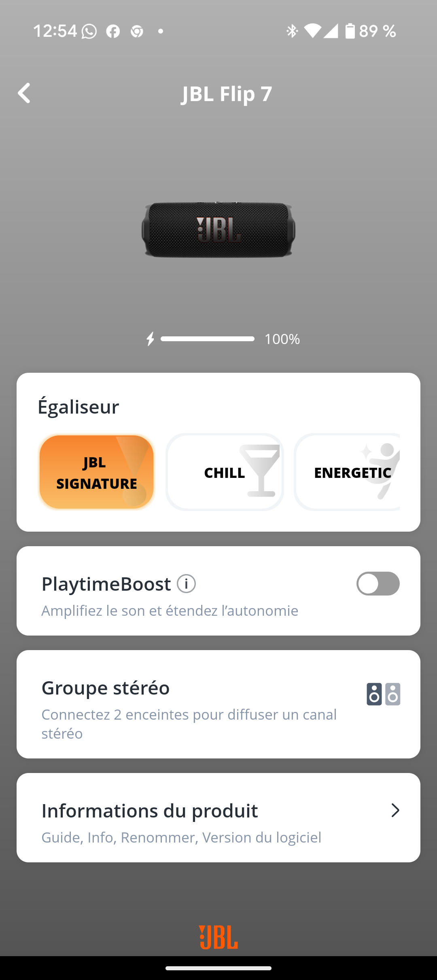Tap the charging lightning bolt icon
This screenshot has width=437, height=980.
151,339
